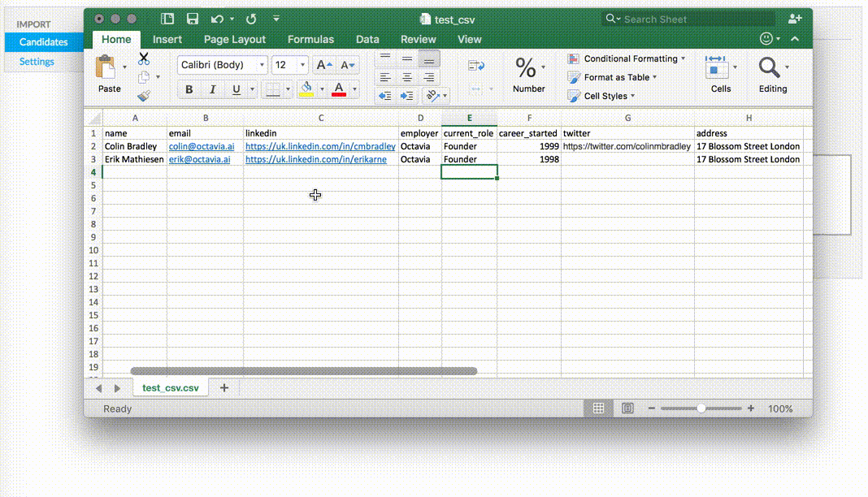The height and width of the screenshot is (497, 868).
Task: Toggle Italic formatting
Action: click(x=213, y=89)
